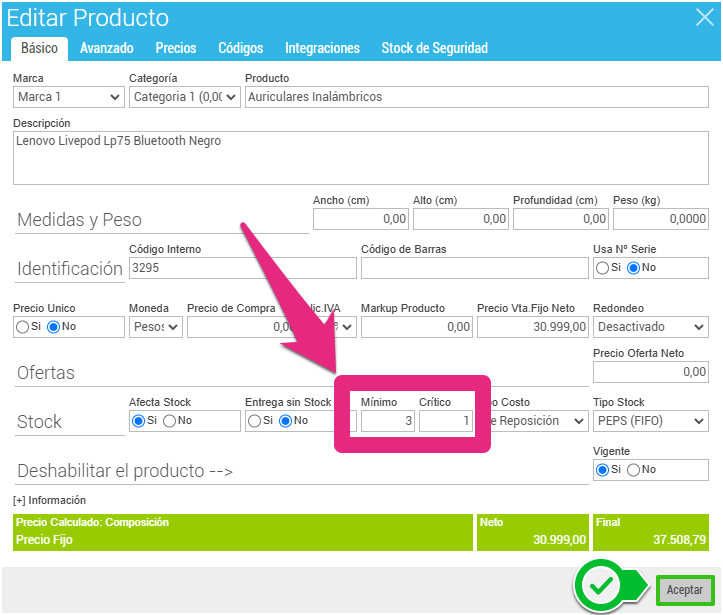Screen dimensions: 723x615
Task: Open the Precios tab
Action: 176,48
